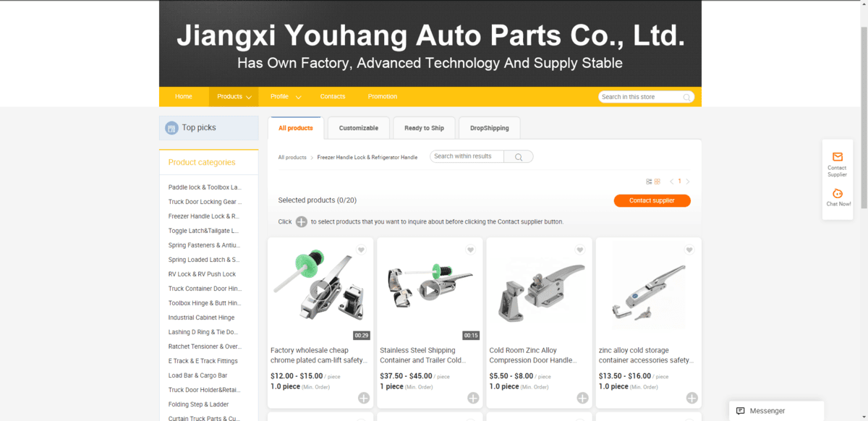Screen dimensions: 868x421
Task: Click the orange Contact supplier button
Action: tap(652, 200)
